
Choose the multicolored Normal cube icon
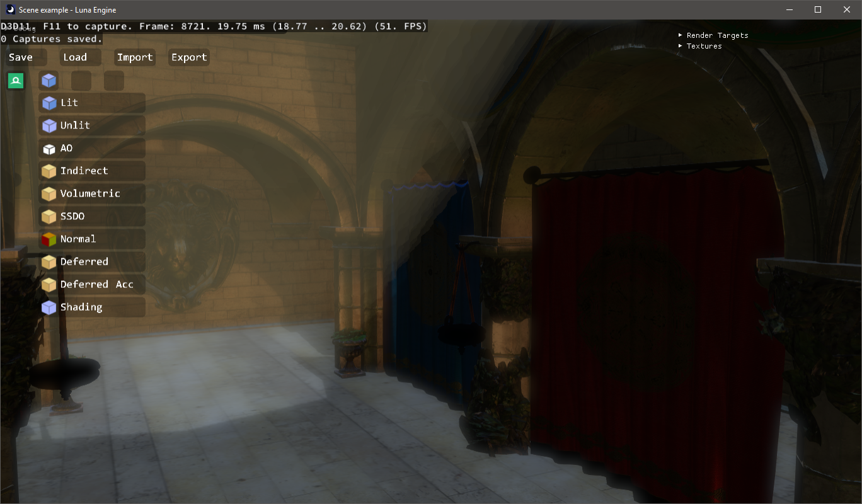click(49, 239)
